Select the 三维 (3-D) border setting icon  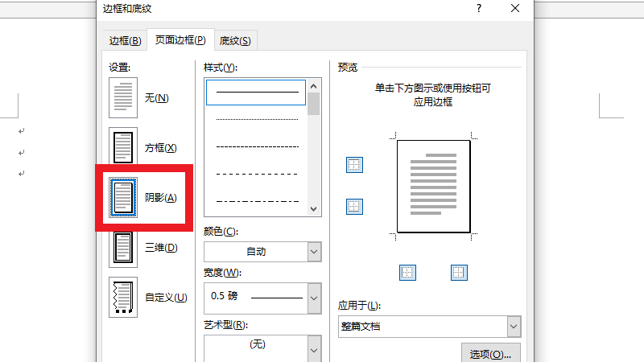coord(123,248)
